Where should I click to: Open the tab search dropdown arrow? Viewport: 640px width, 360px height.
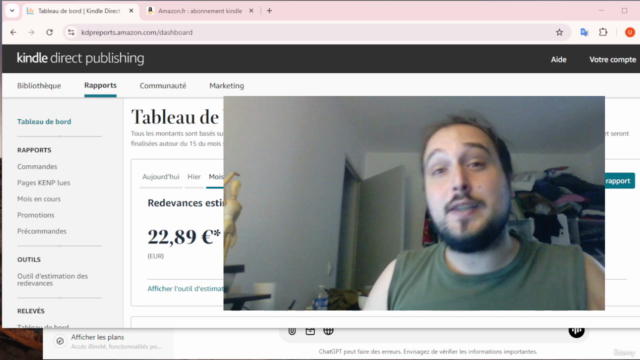tap(12, 11)
